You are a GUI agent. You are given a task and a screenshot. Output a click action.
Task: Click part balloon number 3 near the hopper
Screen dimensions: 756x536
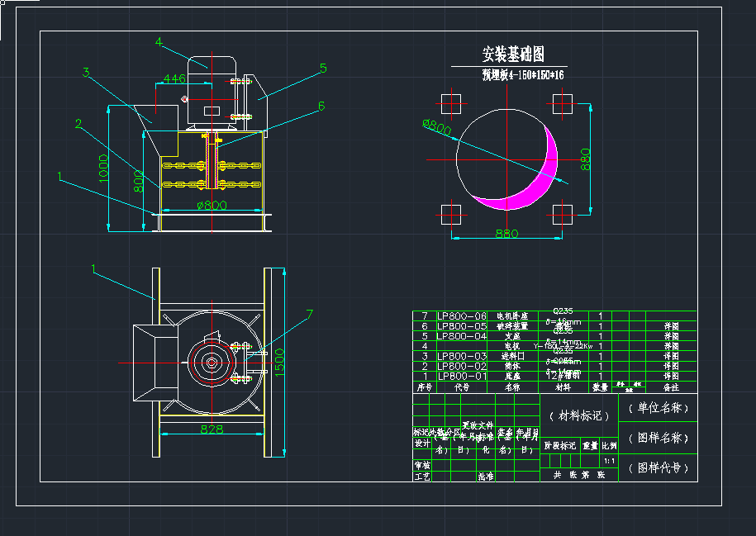86,73
